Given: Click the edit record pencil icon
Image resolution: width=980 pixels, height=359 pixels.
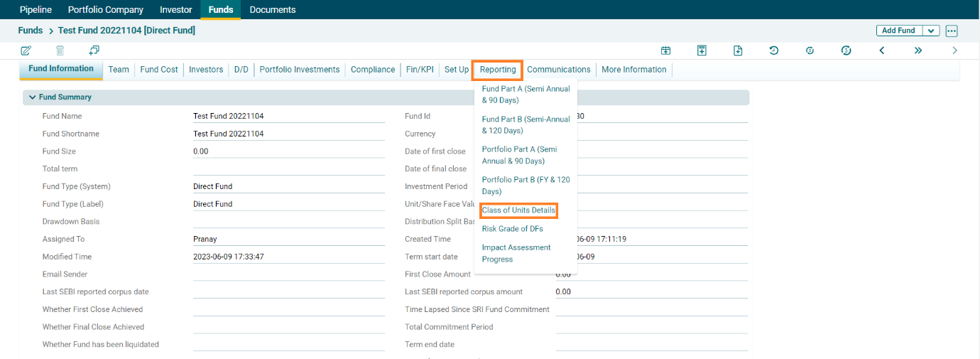Looking at the screenshot, I should point(26,50).
